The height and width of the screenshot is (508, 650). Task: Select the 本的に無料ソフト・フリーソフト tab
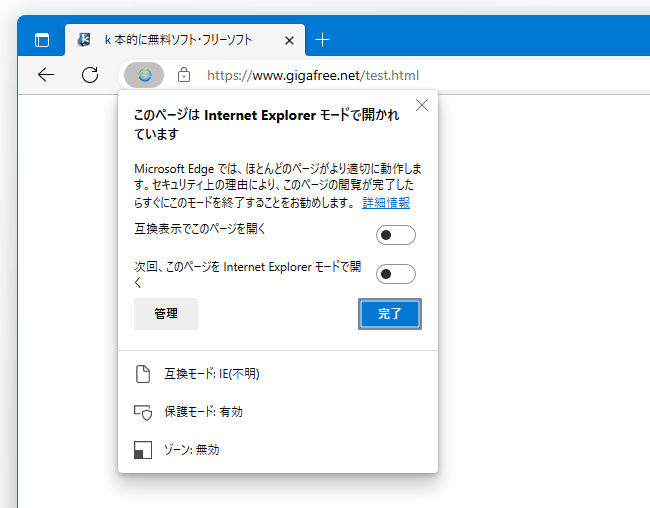(x=178, y=40)
